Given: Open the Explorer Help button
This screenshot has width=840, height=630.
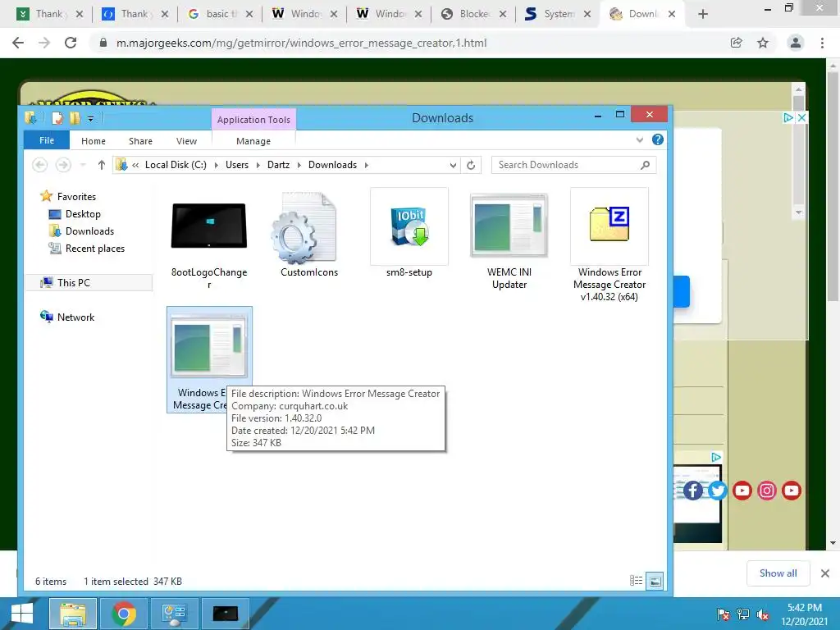Looking at the screenshot, I should tap(658, 139).
